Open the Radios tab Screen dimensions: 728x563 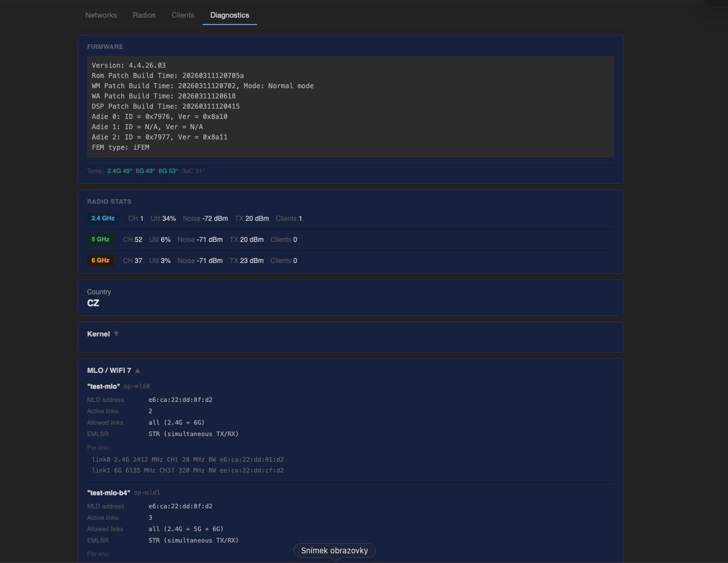tap(144, 15)
